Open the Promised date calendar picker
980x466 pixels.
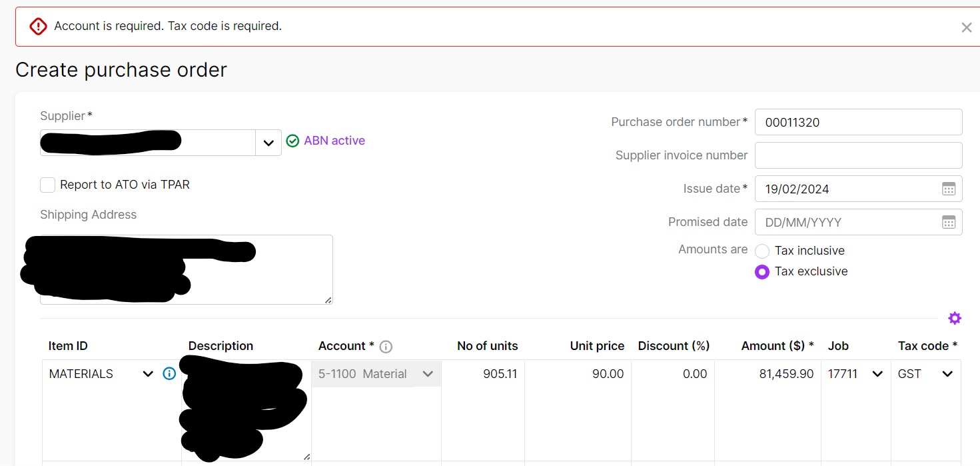(x=949, y=222)
